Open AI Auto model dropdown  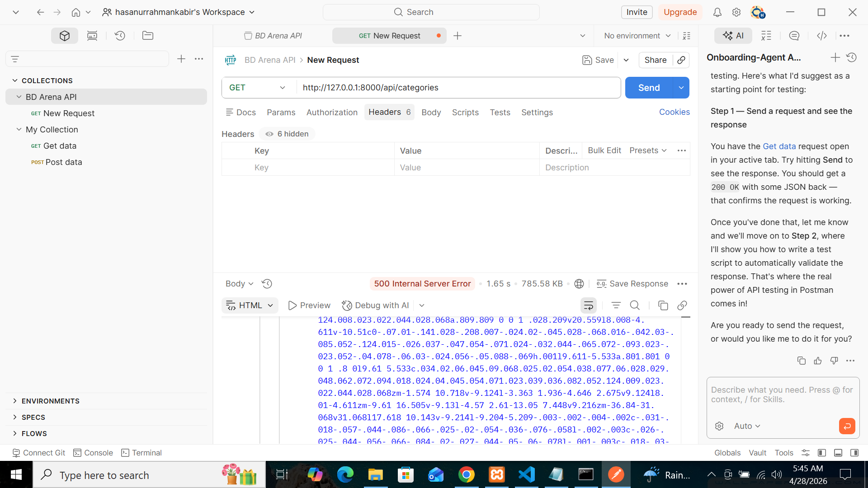(x=747, y=426)
